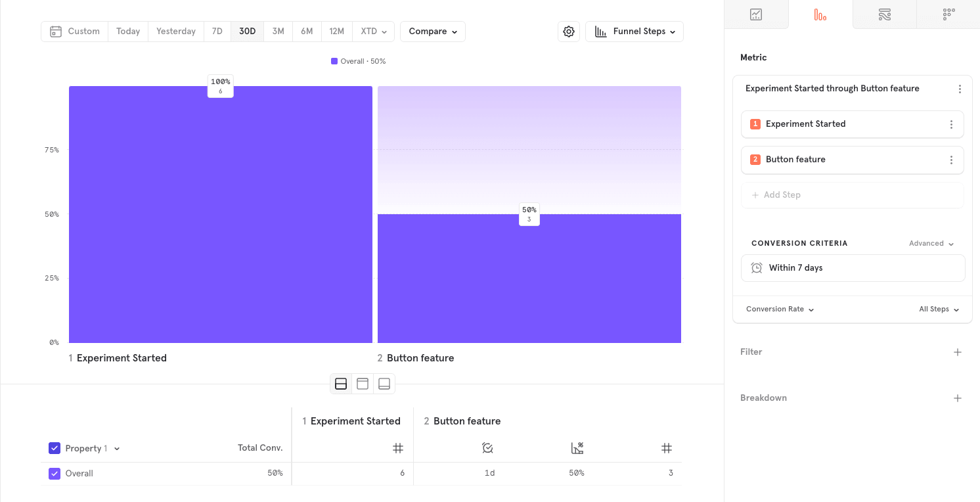Expand the Conversion Rate dropdown
The height and width of the screenshot is (502, 980).
click(x=780, y=309)
